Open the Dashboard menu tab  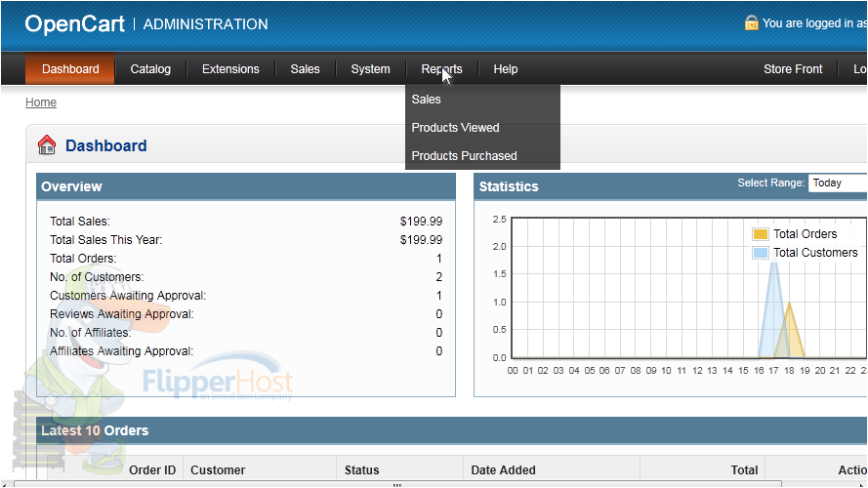click(x=70, y=69)
